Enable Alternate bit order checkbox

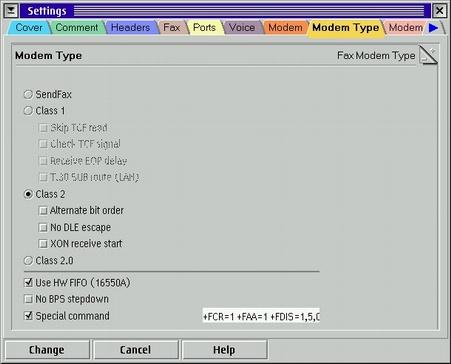pyautogui.click(x=43, y=211)
